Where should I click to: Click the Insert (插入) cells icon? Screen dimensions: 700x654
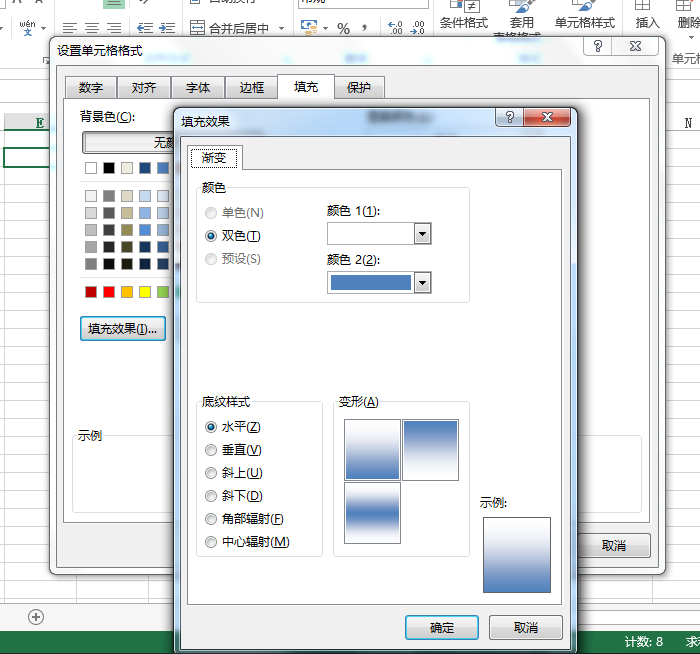pyautogui.click(x=647, y=16)
